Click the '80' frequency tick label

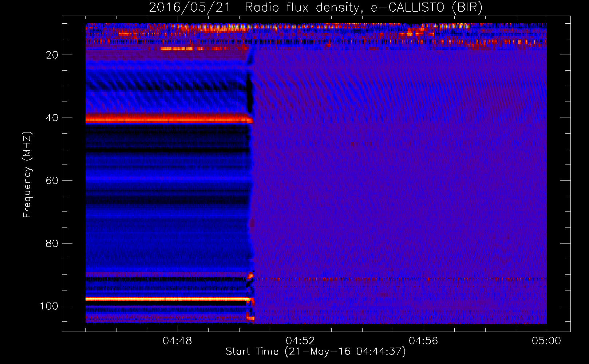[52, 243]
